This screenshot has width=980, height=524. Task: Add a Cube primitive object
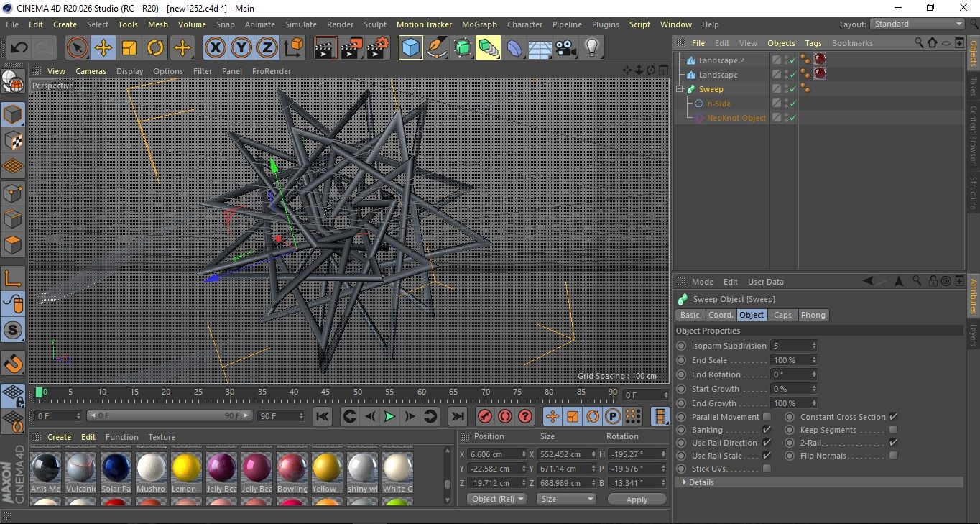[x=411, y=48]
